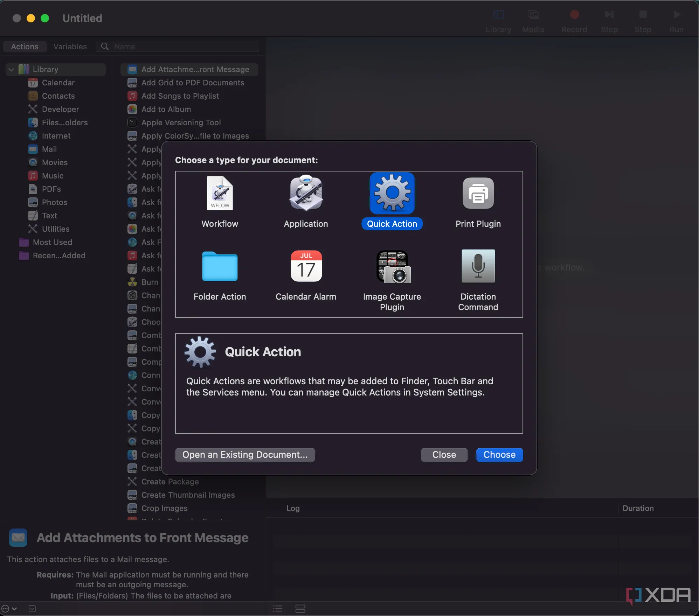Select the Folder Action document type
Screen dimensions: 699x616
pyautogui.click(x=220, y=276)
